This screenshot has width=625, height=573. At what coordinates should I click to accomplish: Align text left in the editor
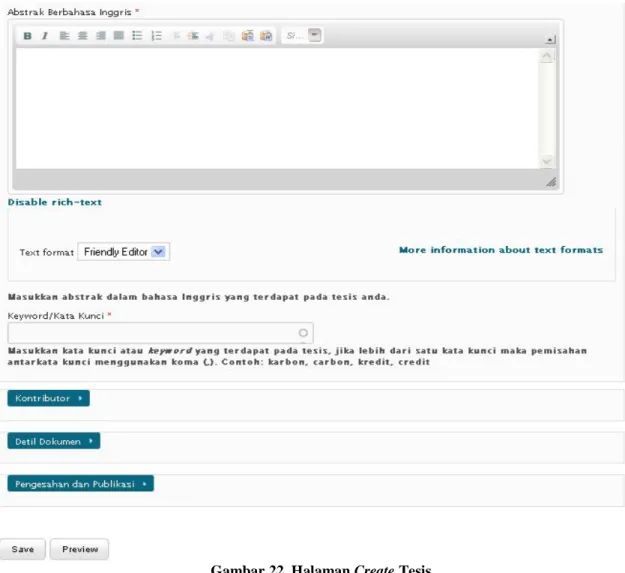click(64, 36)
